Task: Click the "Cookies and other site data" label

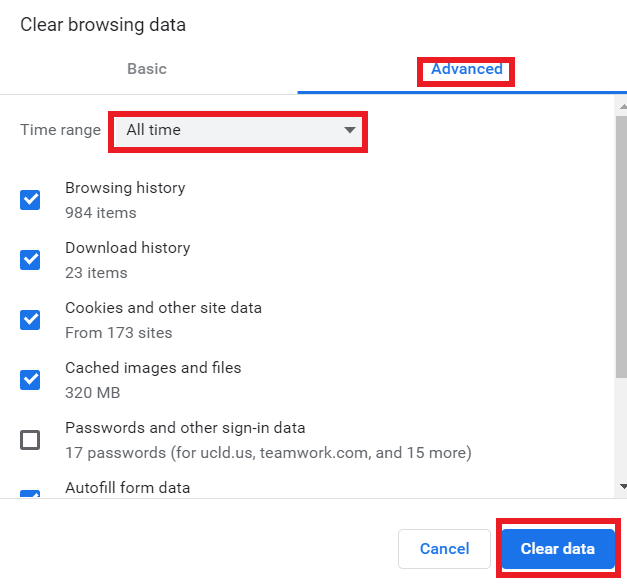Action: tap(163, 308)
